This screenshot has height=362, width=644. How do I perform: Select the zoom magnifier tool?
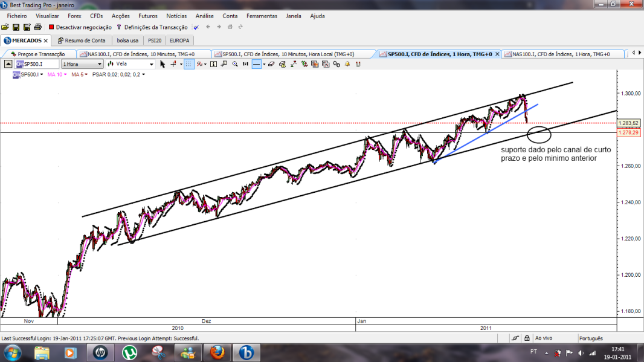pos(235,64)
